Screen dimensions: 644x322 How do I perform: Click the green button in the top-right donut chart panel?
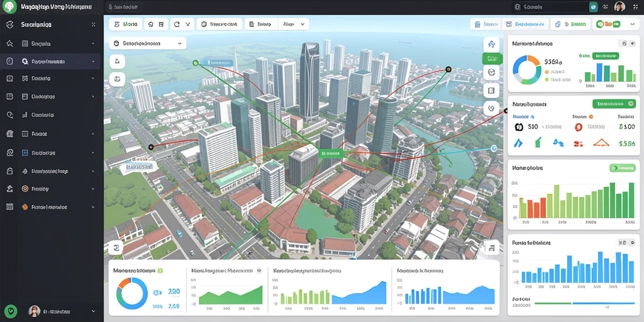pyautogui.click(x=606, y=55)
